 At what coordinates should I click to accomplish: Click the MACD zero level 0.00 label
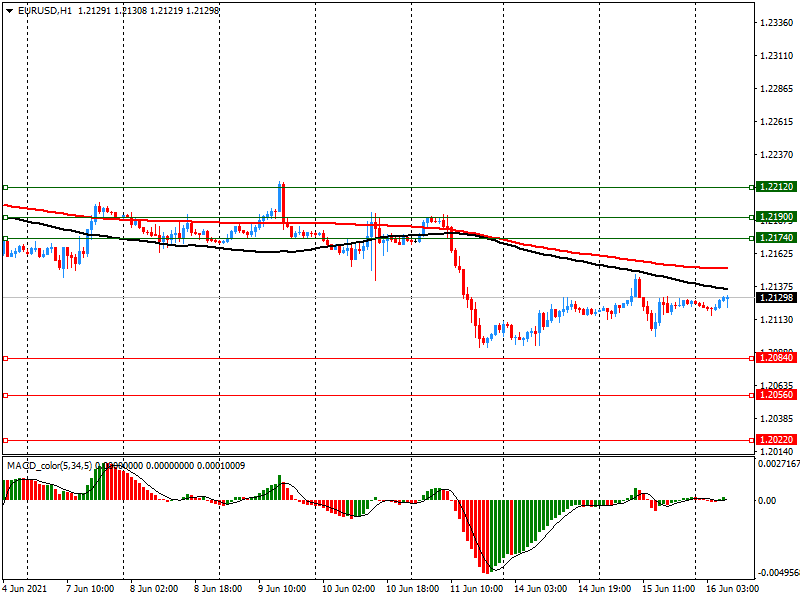click(767, 501)
